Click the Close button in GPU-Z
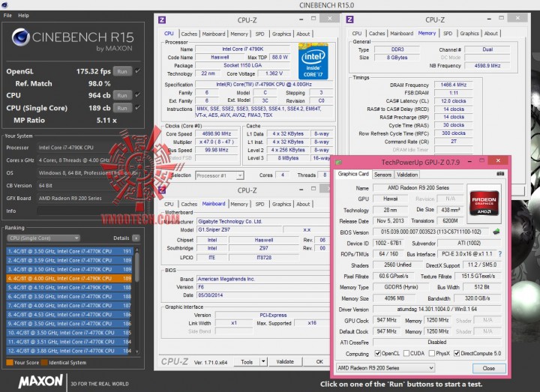540x392 pixels. tap(489, 368)
